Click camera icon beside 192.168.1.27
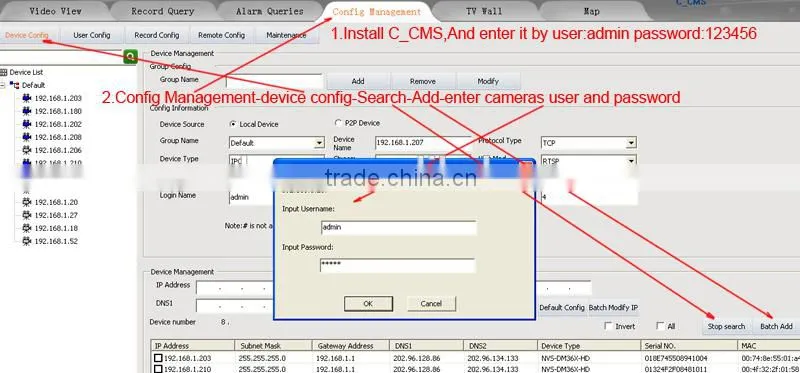The width and height of the screenshot is (800, 373). coord(27,215)
